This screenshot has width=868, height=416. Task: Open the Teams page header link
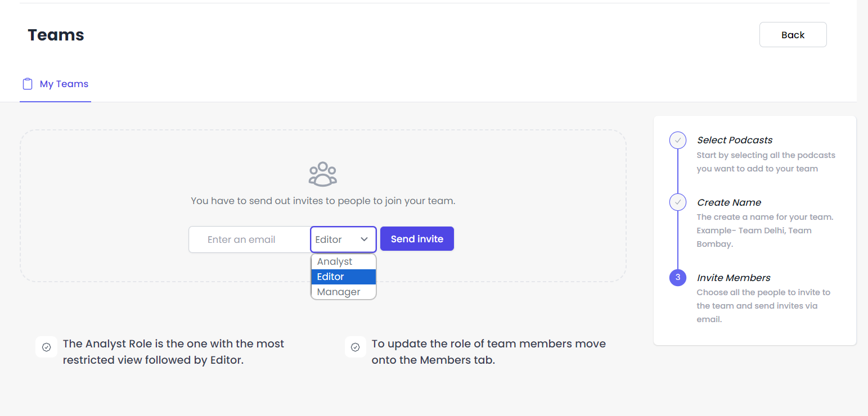tap(55, 34)
